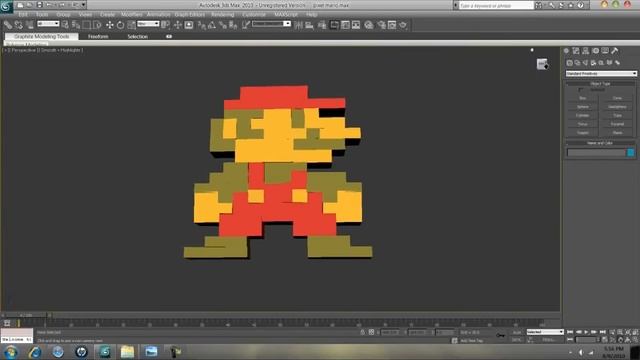Image resolution: width=640 pixels, height=360 pixels.
Task: Open the 3ds Max application menu logo
Action: (x=6, y=6)
